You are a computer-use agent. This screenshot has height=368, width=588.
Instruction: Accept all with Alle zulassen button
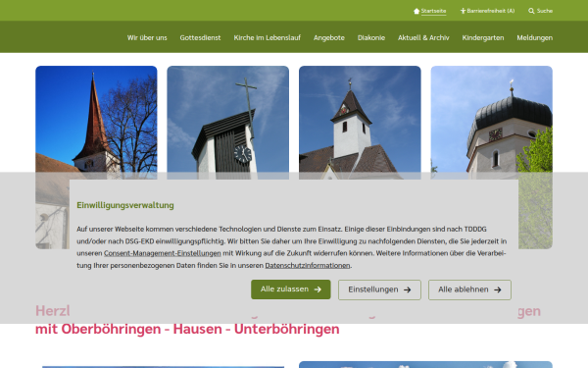tap(291, 289)
